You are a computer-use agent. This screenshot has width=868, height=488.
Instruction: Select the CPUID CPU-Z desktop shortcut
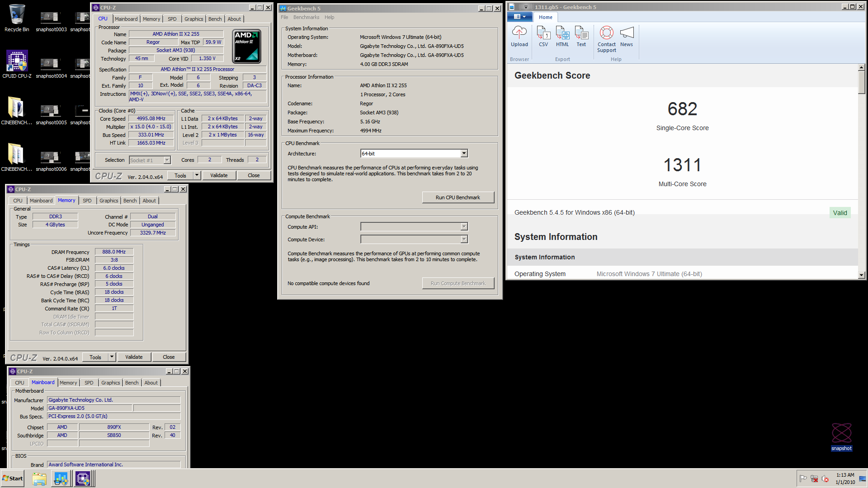[x=17, y=64]
